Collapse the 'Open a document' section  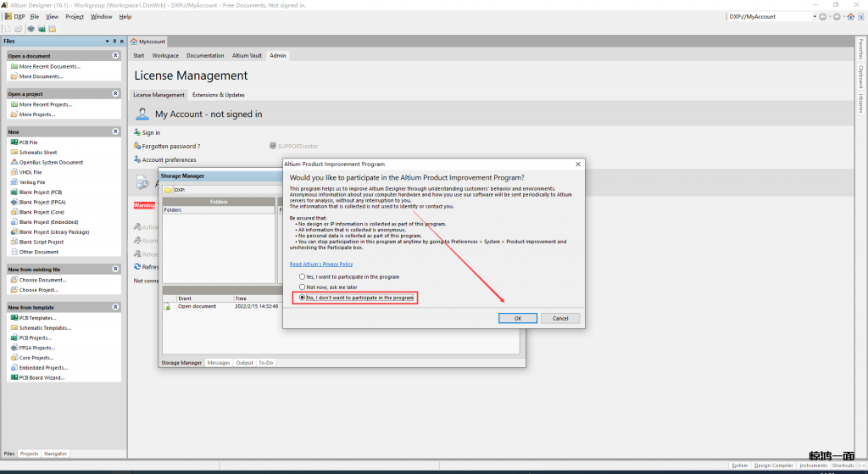pyautogui.click(x=115, y=56)
